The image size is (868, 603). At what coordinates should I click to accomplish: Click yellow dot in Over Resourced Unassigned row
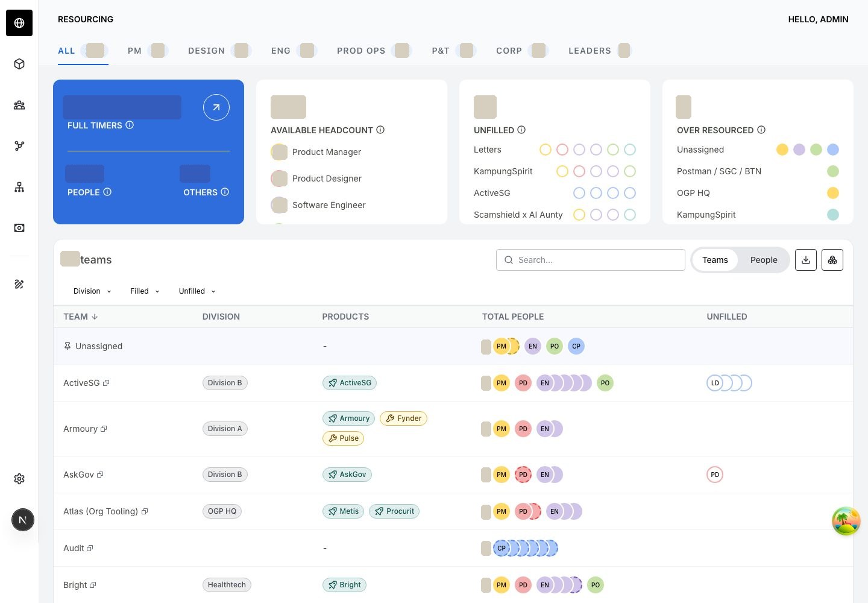782,150
